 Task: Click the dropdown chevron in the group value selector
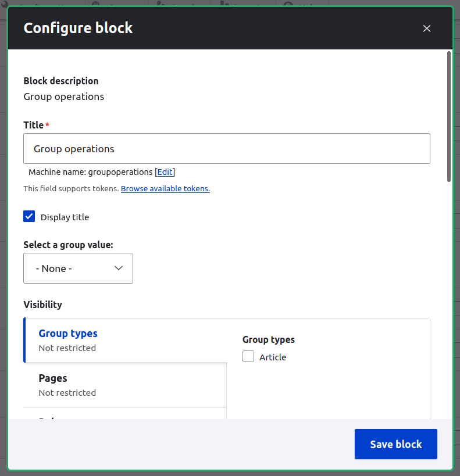[119, 268]
